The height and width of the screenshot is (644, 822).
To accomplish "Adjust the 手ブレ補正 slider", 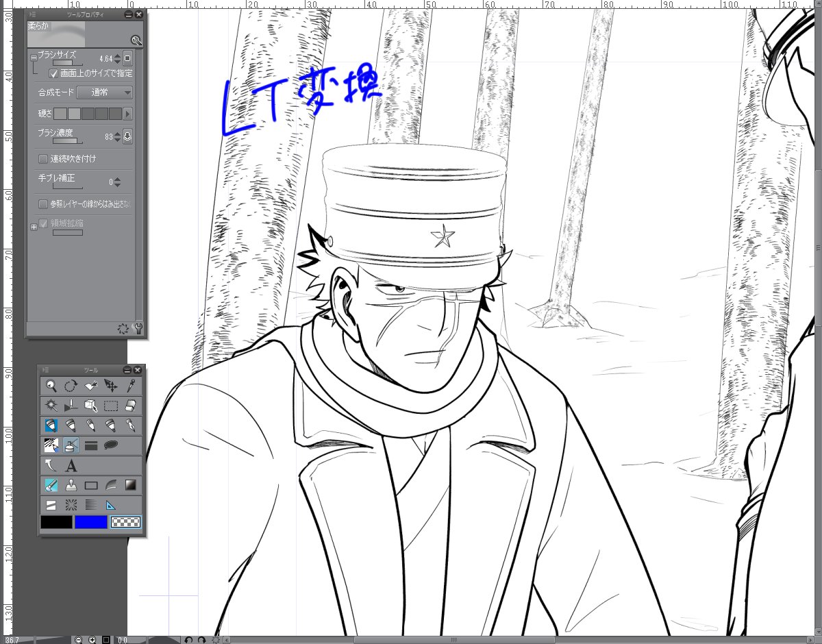I will click(x=67, y=186).
